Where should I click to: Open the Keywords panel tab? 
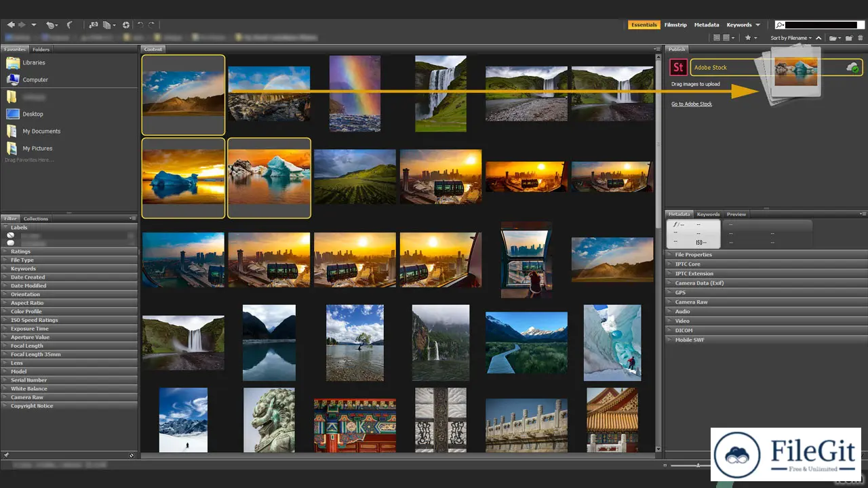coord(708,214)
